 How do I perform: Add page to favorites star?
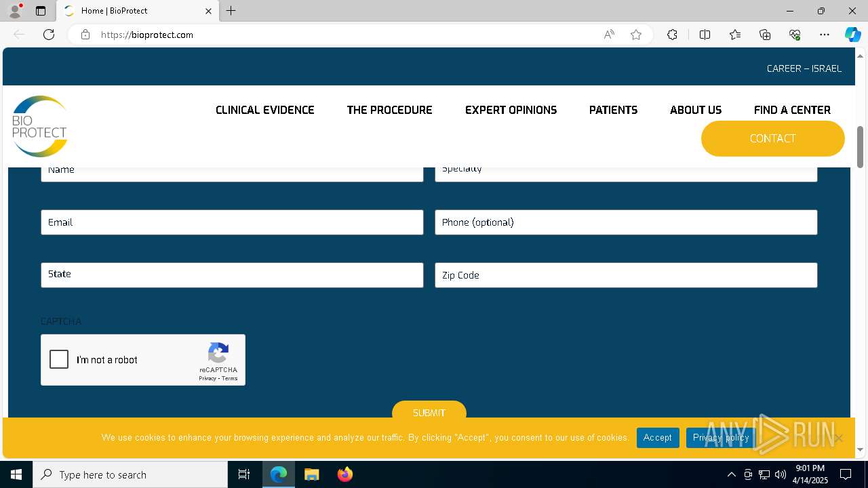pyautogui.click(x=636, y=35)
